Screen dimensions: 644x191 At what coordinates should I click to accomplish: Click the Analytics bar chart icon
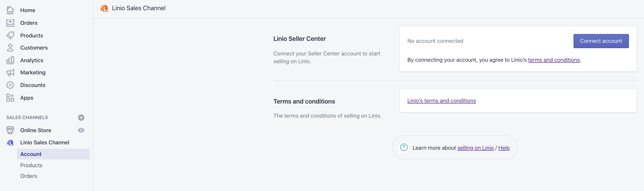[x=10, y=60]
